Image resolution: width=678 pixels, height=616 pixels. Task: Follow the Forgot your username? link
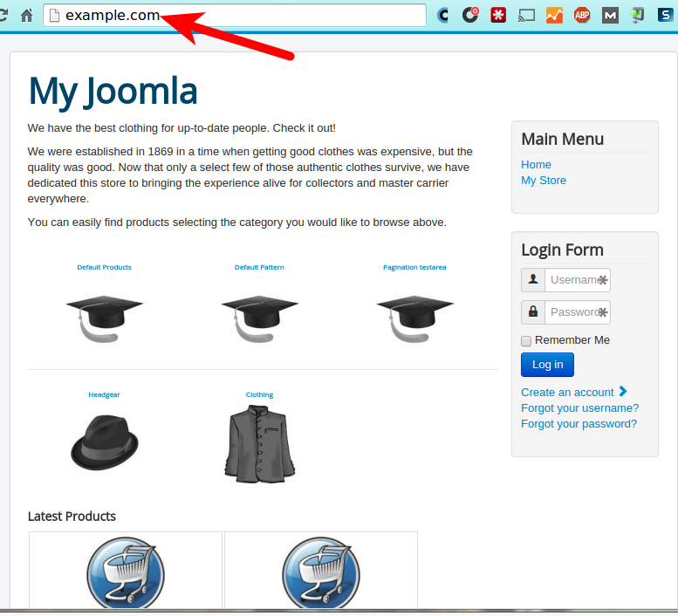click(x=579, y=408)
